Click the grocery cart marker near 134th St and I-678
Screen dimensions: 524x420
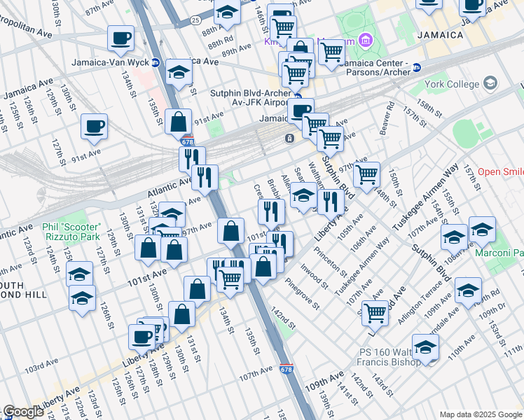click(230, 281)
